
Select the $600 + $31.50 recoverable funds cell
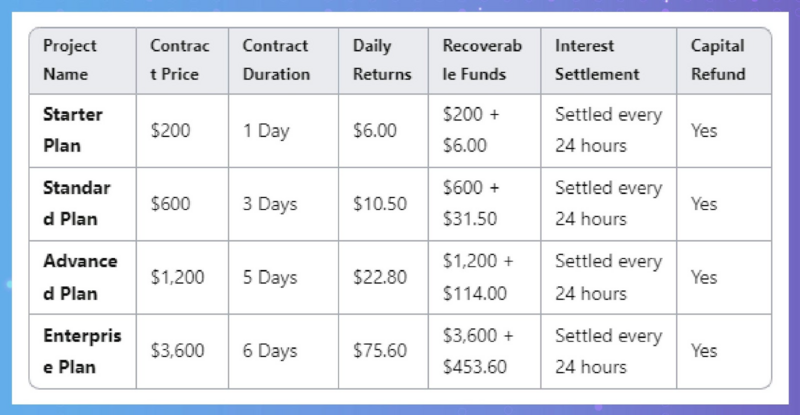pos(473,203)
